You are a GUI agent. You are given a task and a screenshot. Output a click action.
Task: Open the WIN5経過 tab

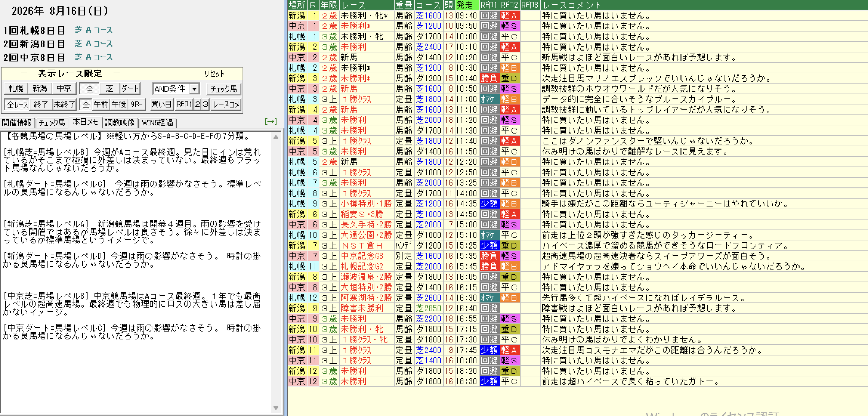point(158,123)
